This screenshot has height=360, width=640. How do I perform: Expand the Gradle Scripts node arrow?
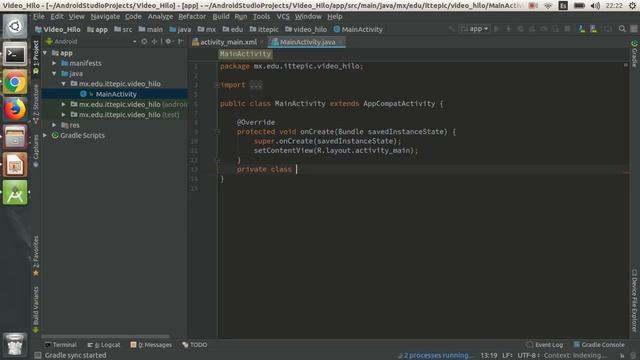tap(45, 135)
